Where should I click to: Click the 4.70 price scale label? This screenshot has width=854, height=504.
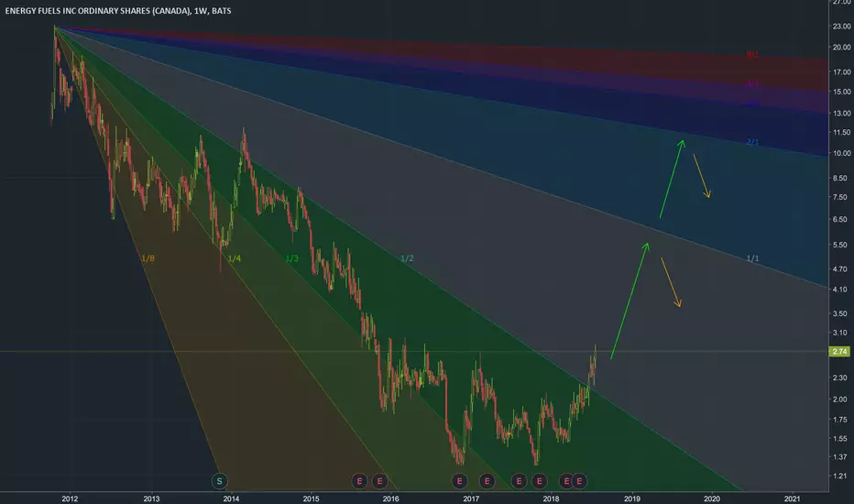point(839,269)
